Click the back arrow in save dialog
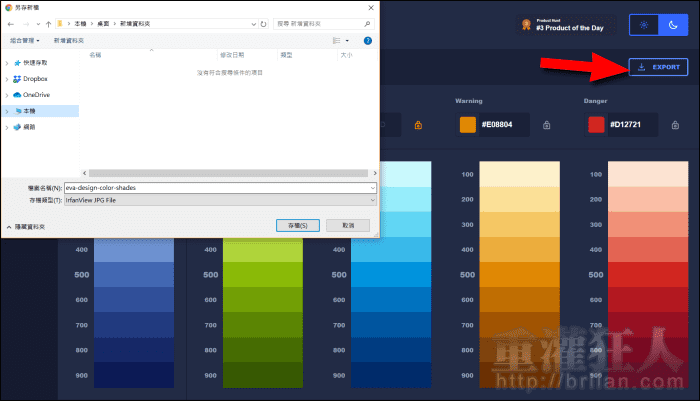This screenshot has height=401, width=700. [11, 23]
